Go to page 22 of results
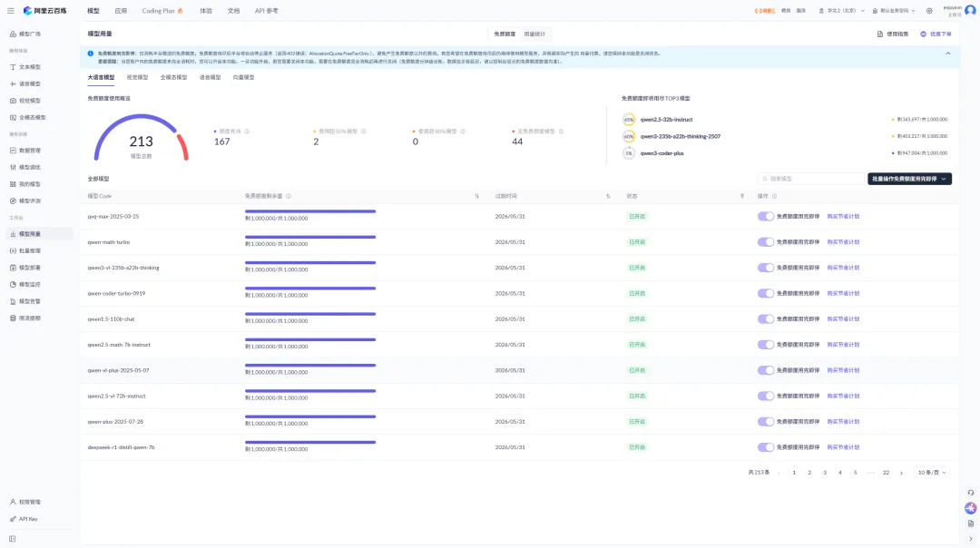980x548 pixels. tap(886, 473)
